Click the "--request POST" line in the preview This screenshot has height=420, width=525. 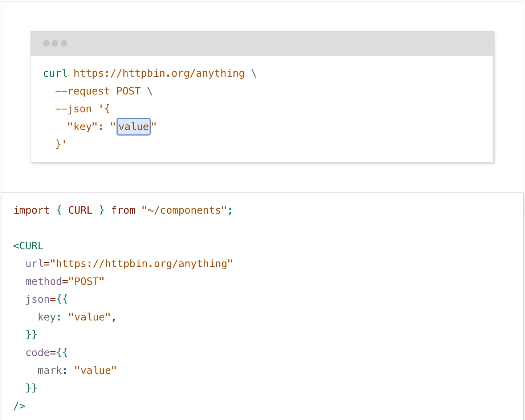click(x=104, y=91)
